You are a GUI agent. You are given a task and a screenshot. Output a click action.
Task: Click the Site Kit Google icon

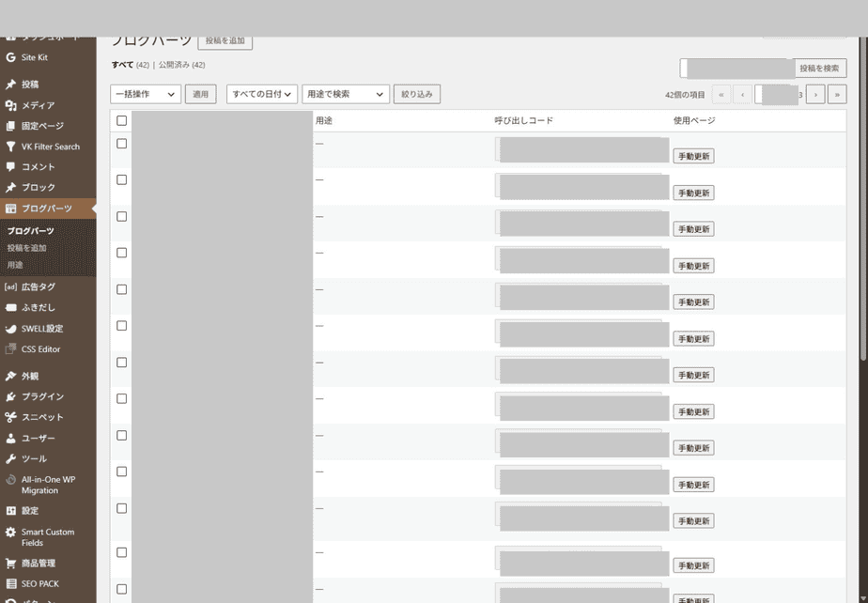pyautogui.click(x=10, y=57)
